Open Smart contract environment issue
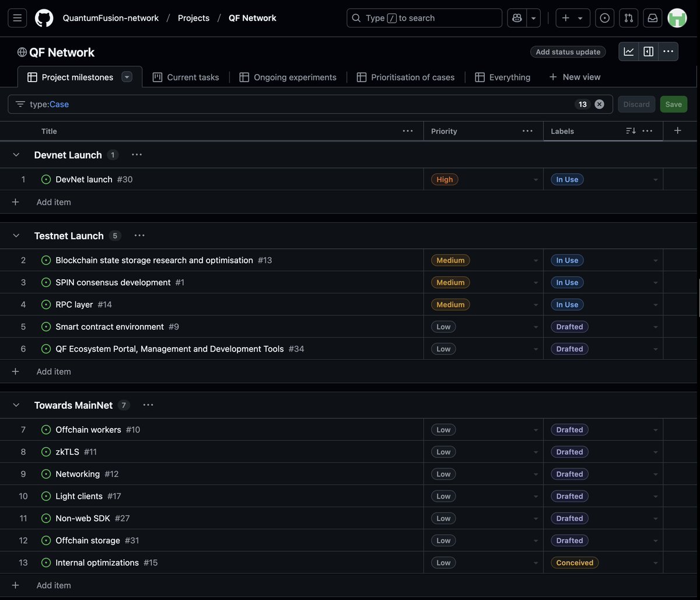700x600 pixels. point(110,327)
